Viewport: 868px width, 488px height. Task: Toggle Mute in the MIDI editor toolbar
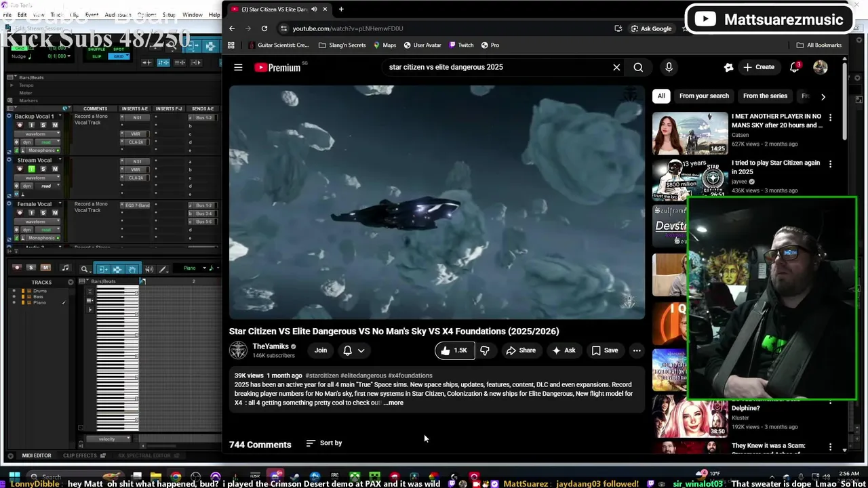[x=45, y=268]
